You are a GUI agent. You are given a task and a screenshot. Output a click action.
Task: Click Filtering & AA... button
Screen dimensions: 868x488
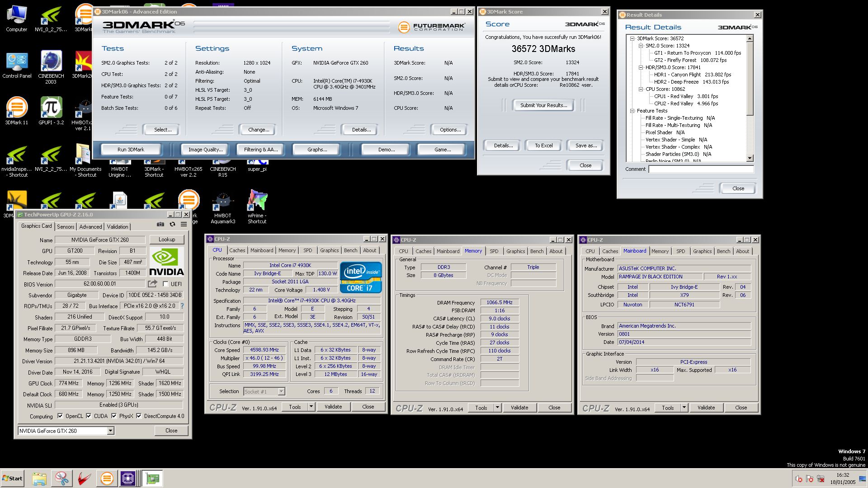tap(261, 150)
